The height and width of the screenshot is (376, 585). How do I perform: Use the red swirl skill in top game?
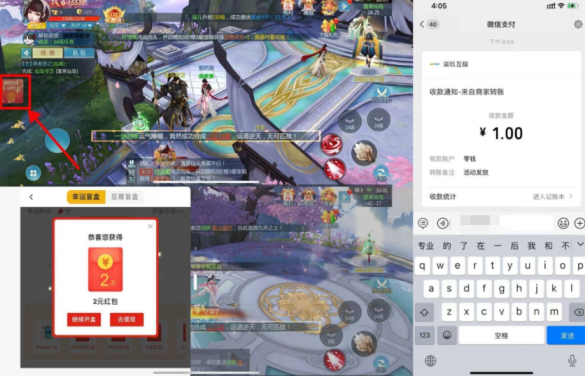pos(331,144)
